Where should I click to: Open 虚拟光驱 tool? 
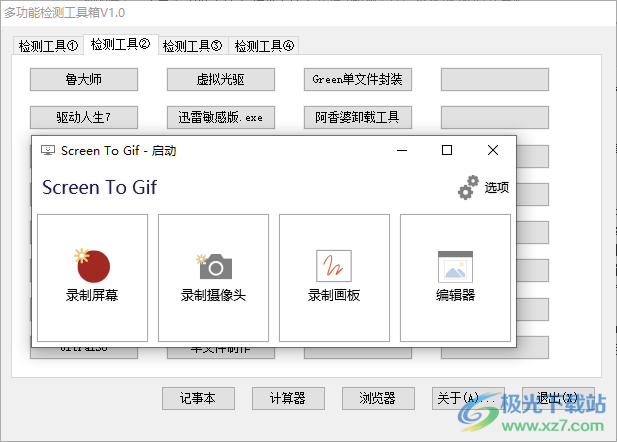point(221,80)
